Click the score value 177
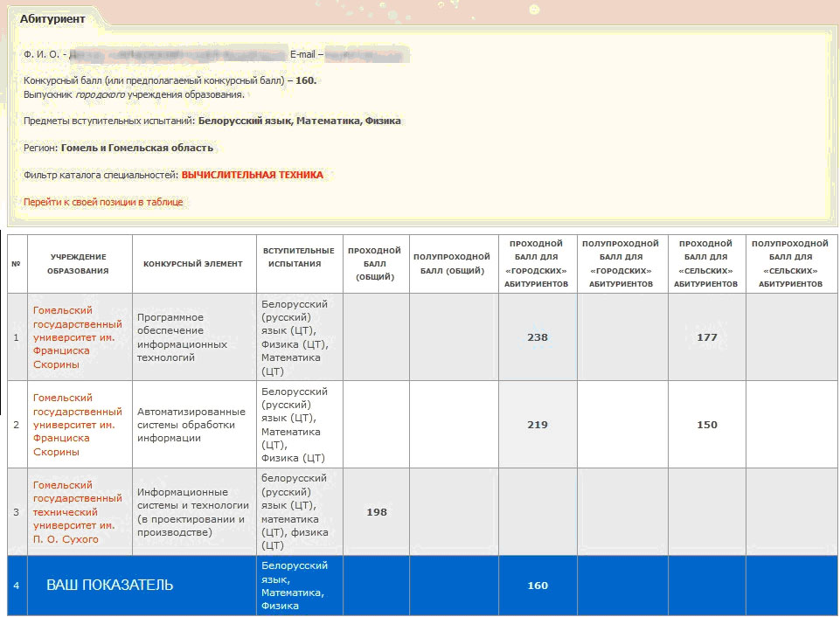The image size is (840, 617). 706,336
